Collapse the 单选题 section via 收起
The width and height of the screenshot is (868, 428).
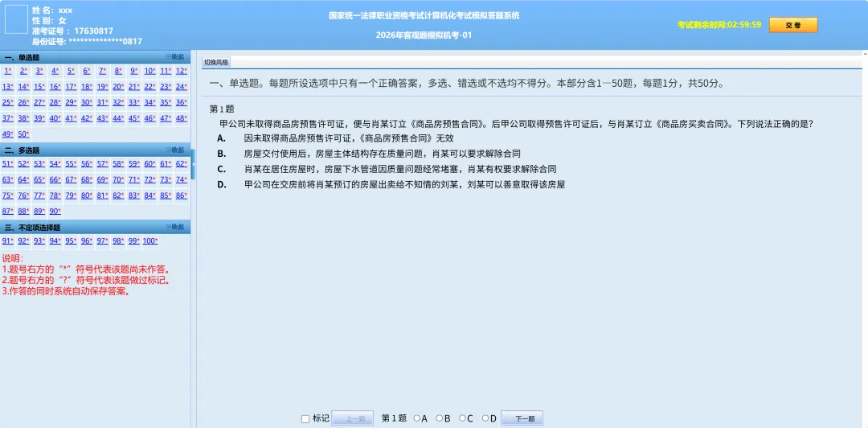pyautogui.click(x=175, y=56)
